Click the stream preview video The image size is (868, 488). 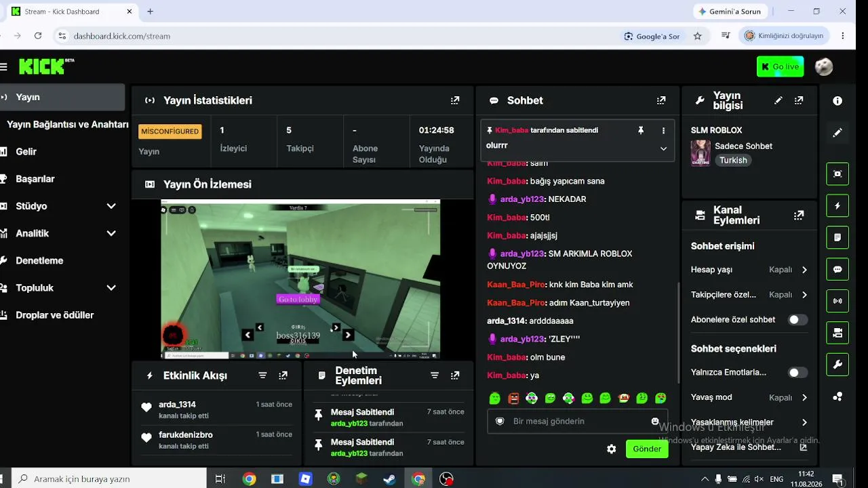pyautogui.click(x=300, y=279)
